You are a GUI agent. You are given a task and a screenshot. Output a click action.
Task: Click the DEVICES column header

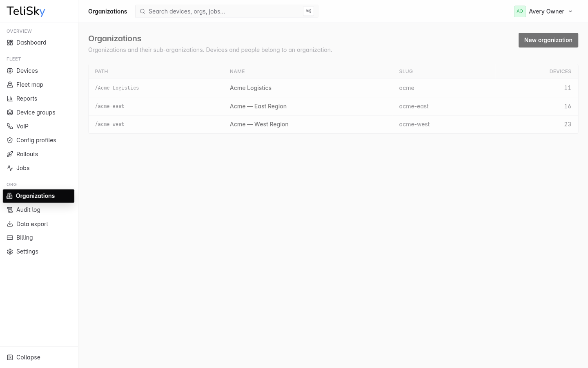pyautogui.click(x=560, y=72)
